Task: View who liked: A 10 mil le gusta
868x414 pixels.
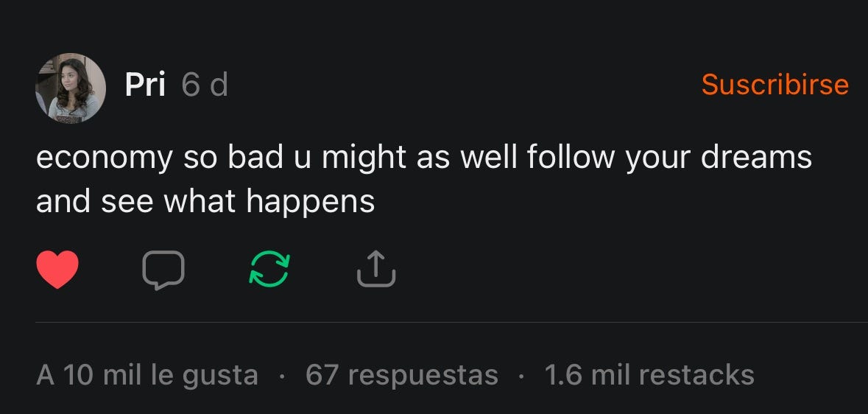Action: 147,375
